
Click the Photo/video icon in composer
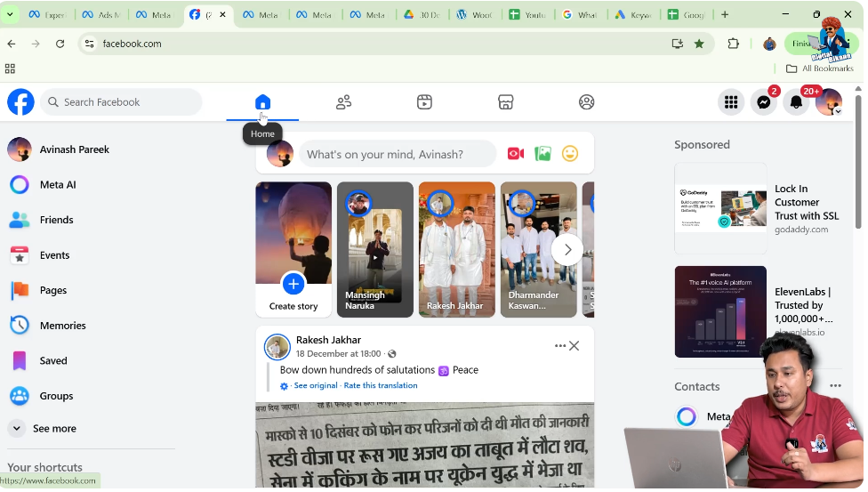(543, 154)
